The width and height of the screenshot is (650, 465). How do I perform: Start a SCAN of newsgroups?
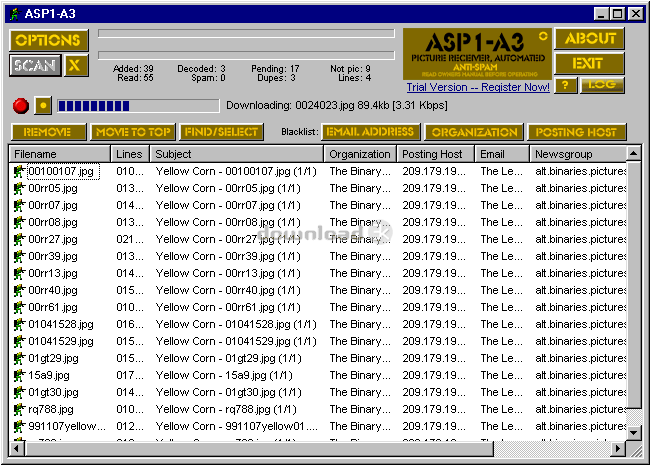coord(35,65)
